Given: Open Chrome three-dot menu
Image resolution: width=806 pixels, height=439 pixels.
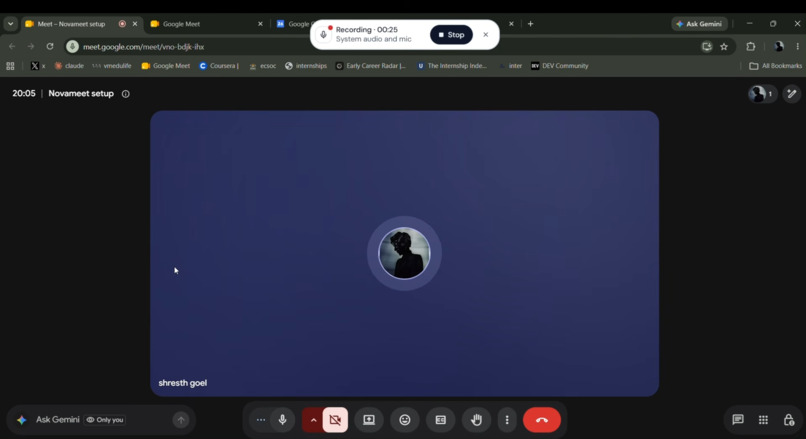Looking at the screenshot, I should click(797, 46).
